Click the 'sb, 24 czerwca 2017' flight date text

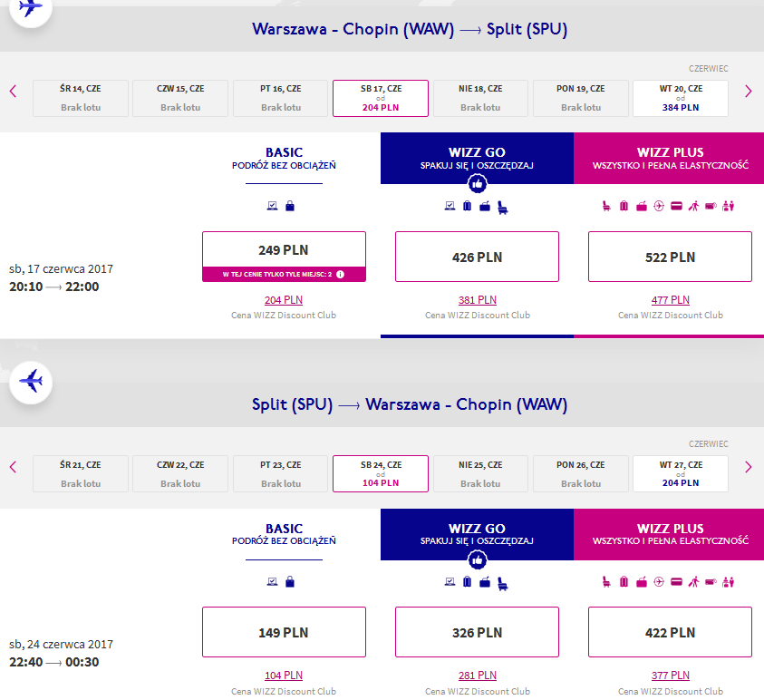61,644
